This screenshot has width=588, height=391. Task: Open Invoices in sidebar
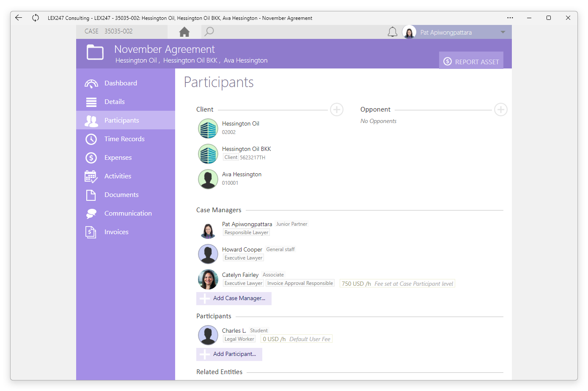click(126, 232)
